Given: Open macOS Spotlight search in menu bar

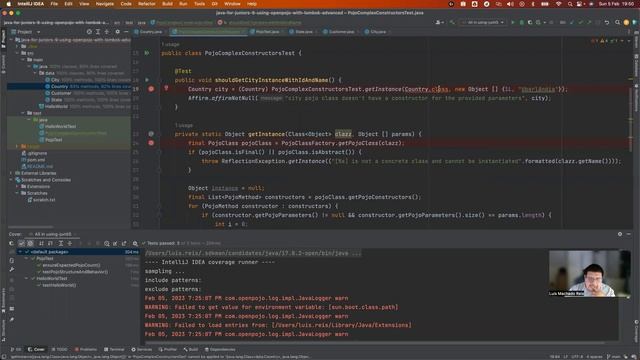Looking at the screenshot, I should (x=570, y=4).
